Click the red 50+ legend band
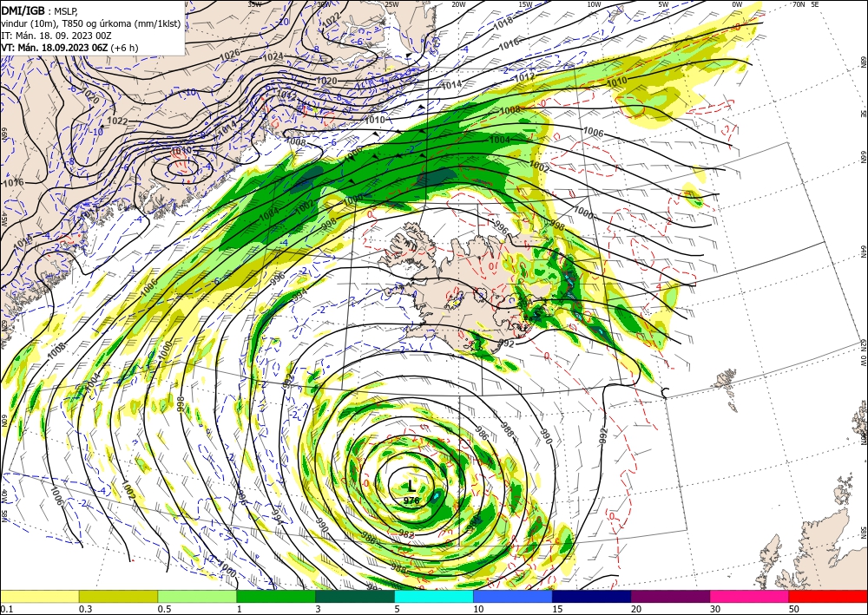 828,596
